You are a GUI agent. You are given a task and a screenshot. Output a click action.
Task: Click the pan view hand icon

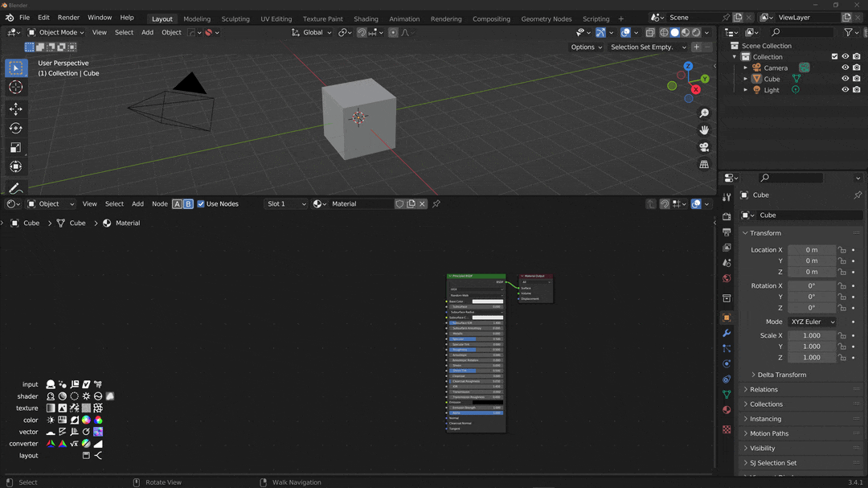(704, 130)
